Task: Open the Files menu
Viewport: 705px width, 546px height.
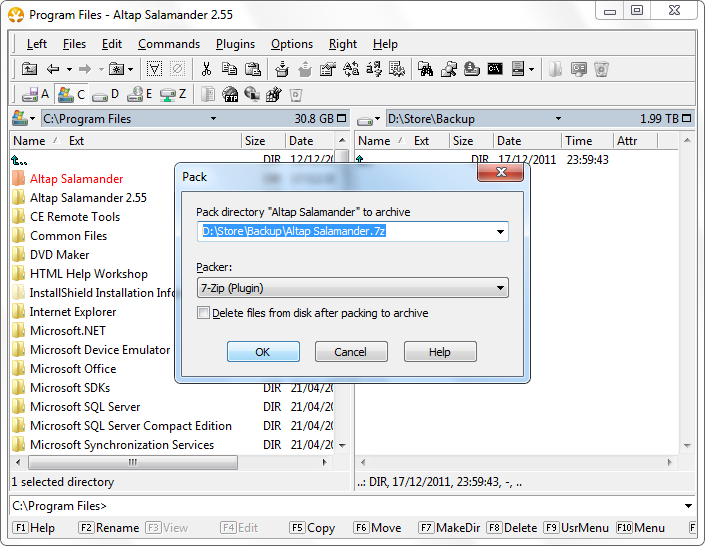Action: pos(74,44)
